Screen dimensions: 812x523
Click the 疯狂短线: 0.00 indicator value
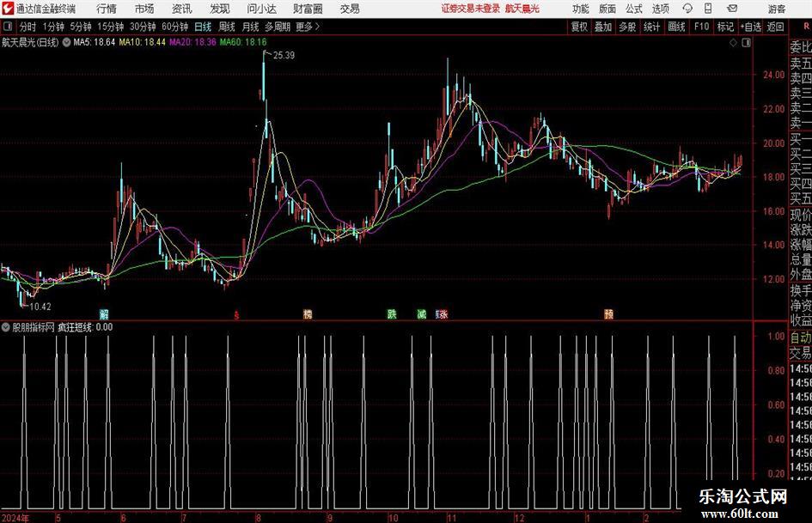tap(85, 327)
